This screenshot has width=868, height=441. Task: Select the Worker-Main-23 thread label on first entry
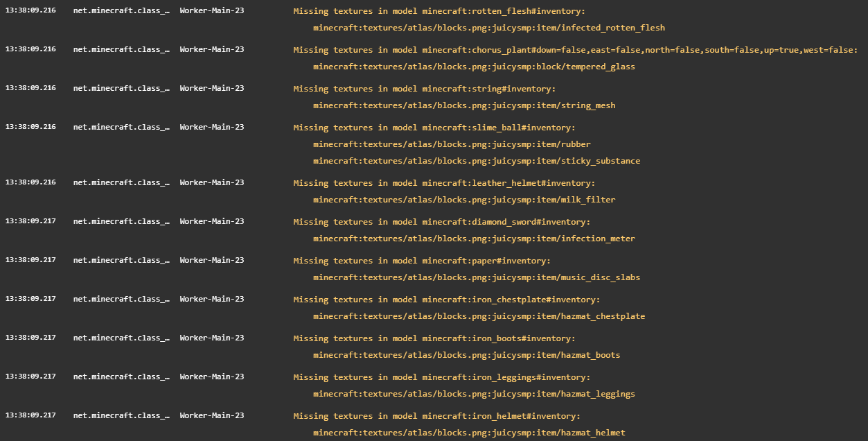(x=211, y=10)
